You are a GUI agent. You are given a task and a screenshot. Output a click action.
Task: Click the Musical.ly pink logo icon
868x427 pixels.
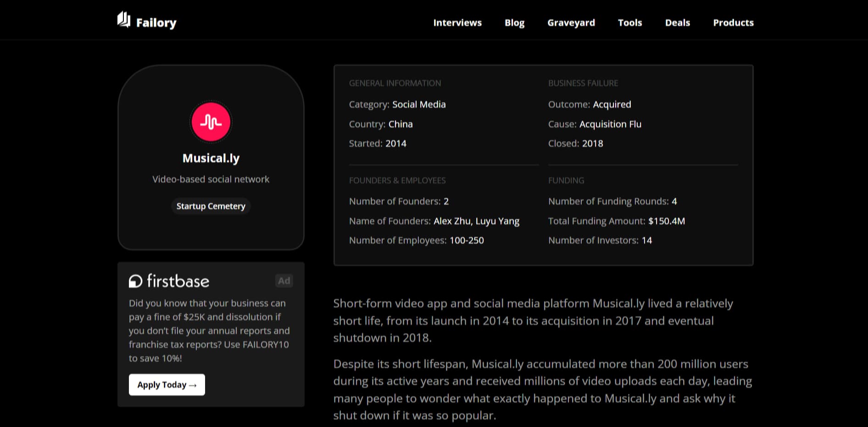(x=210, y=121)
